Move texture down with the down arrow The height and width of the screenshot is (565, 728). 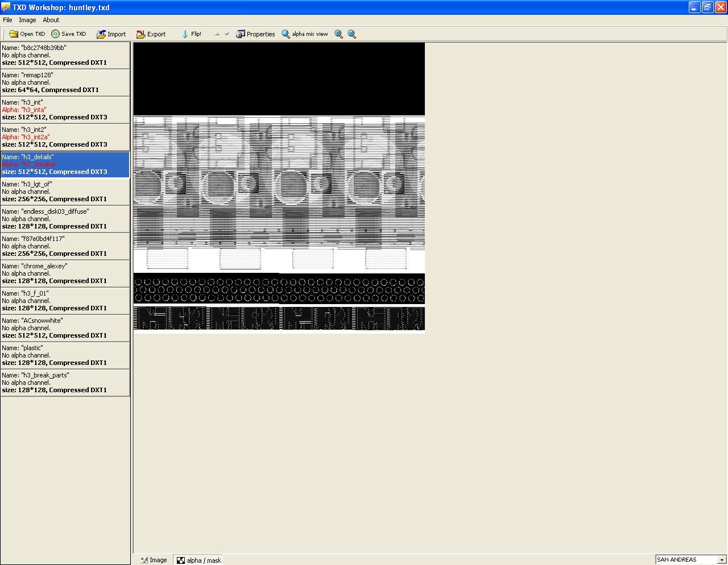[x=226, y=34]
